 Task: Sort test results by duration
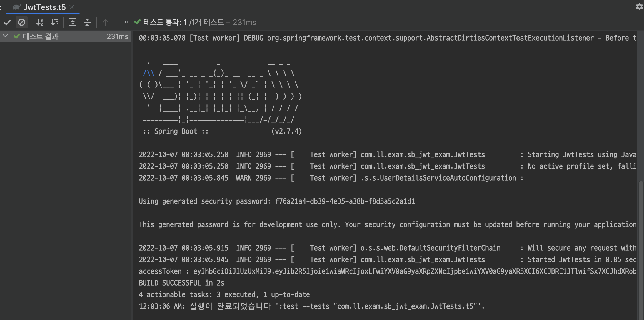click(x=55, y=22)
